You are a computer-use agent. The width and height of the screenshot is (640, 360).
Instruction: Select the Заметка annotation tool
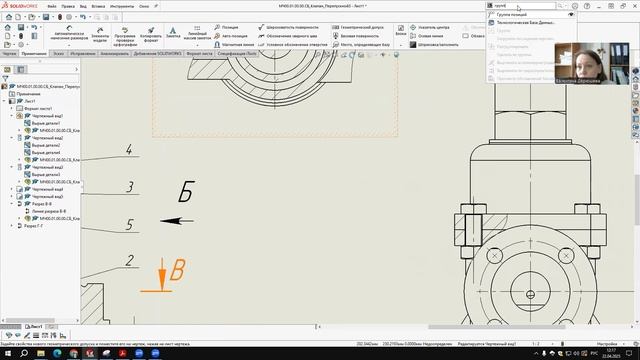173,33
